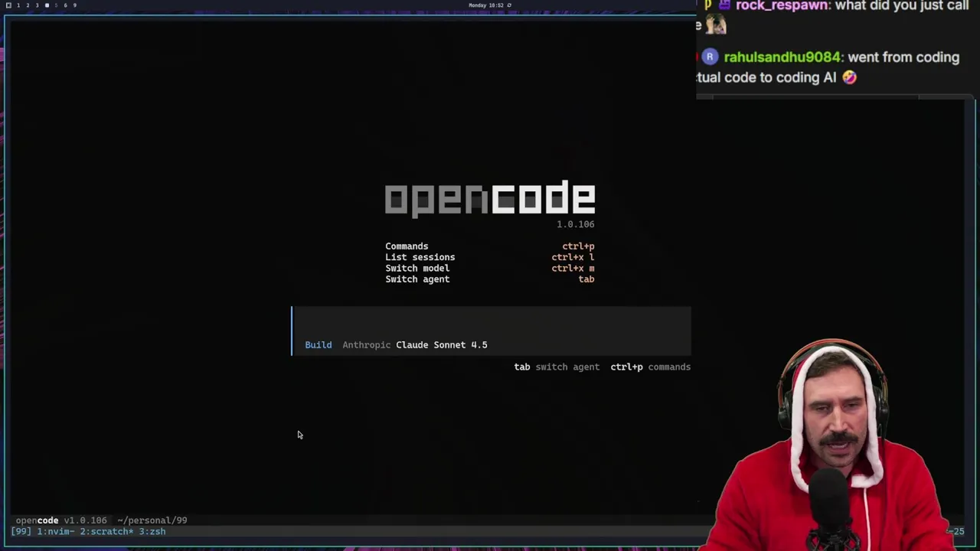Viewport: 980px width, 551px height.
Task: Switch to tmux window 3:zsh
Action: click(152, 531)
